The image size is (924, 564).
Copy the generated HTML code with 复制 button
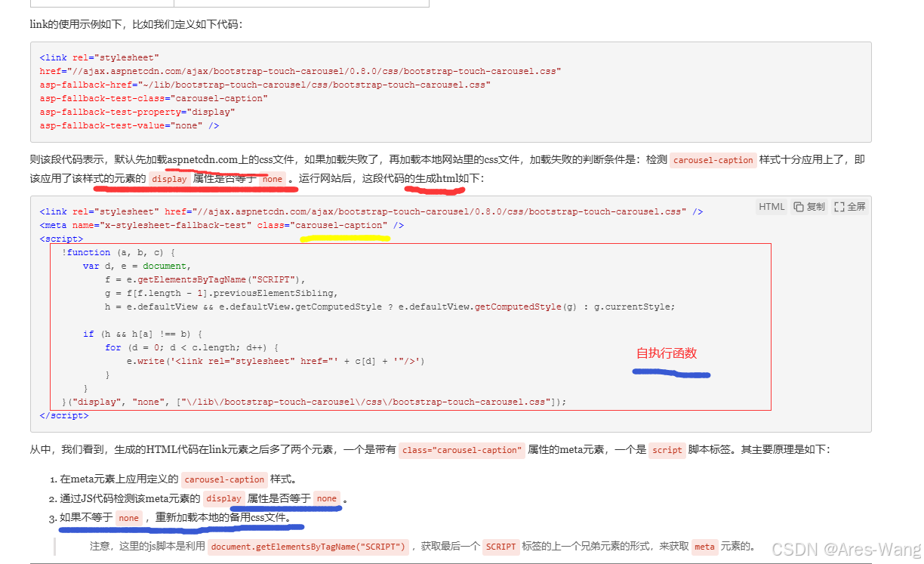point(809,207)
